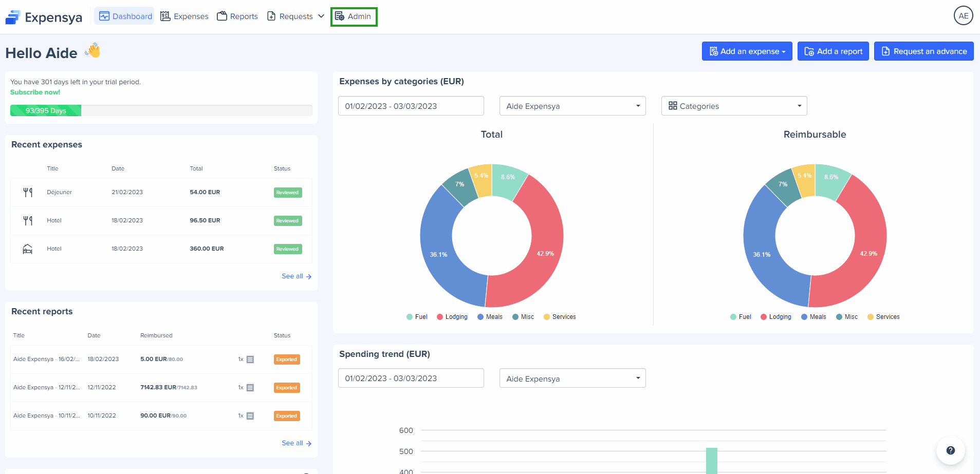Click the date range field in Expenses by categories
980x474 pixels.
click(411, 106)
